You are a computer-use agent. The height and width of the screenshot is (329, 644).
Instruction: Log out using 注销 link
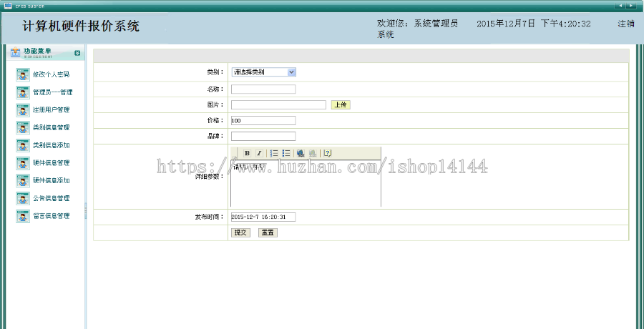click(x=626, y=24)
